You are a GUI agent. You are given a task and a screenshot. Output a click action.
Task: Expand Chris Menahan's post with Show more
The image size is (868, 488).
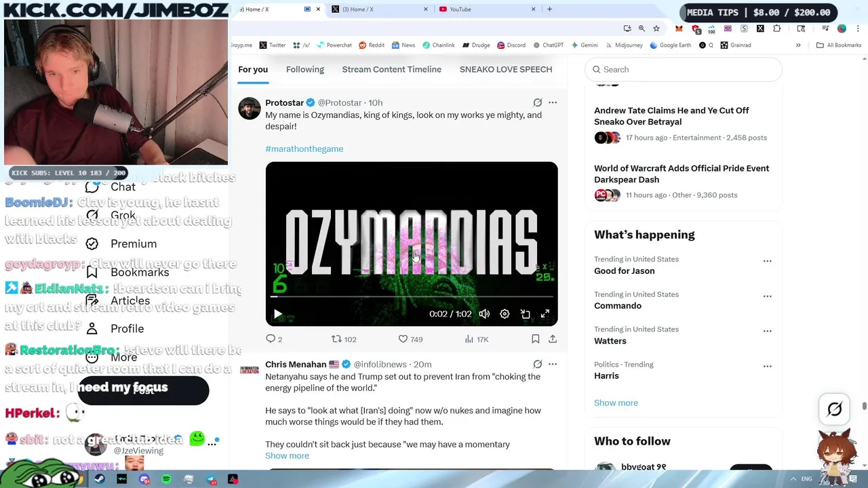click(x=287, y=455)
